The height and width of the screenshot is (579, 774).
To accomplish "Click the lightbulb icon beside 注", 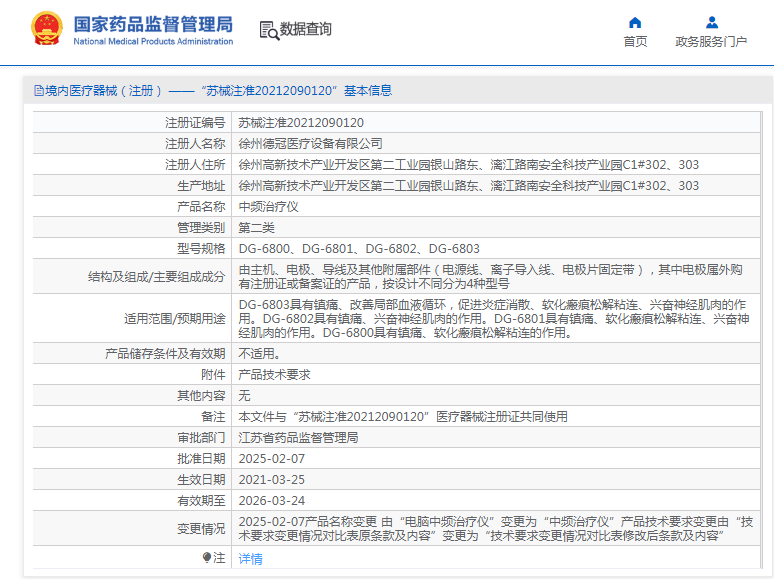I will [x=207, y=558].
